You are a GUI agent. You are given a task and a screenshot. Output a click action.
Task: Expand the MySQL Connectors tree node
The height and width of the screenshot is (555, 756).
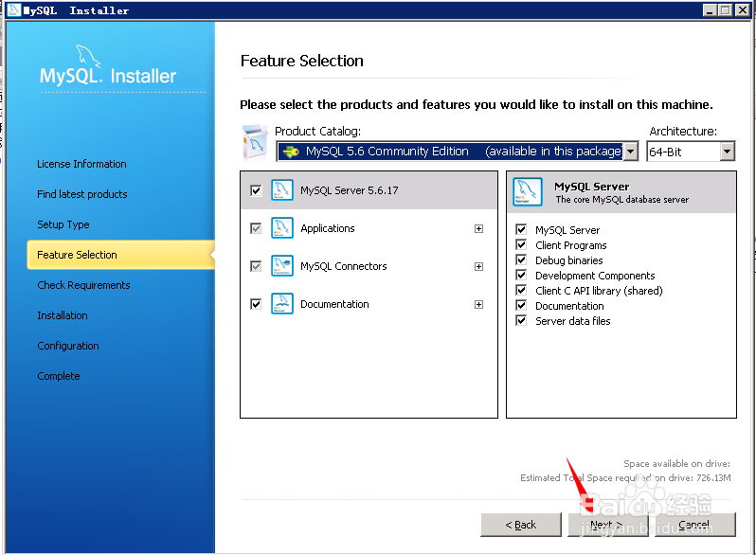[x=478, y=267]
